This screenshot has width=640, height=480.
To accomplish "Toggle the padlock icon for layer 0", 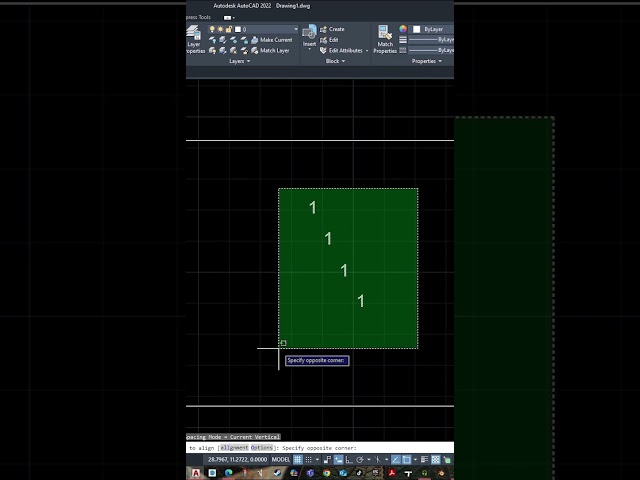I will click(x=229, y=29).
